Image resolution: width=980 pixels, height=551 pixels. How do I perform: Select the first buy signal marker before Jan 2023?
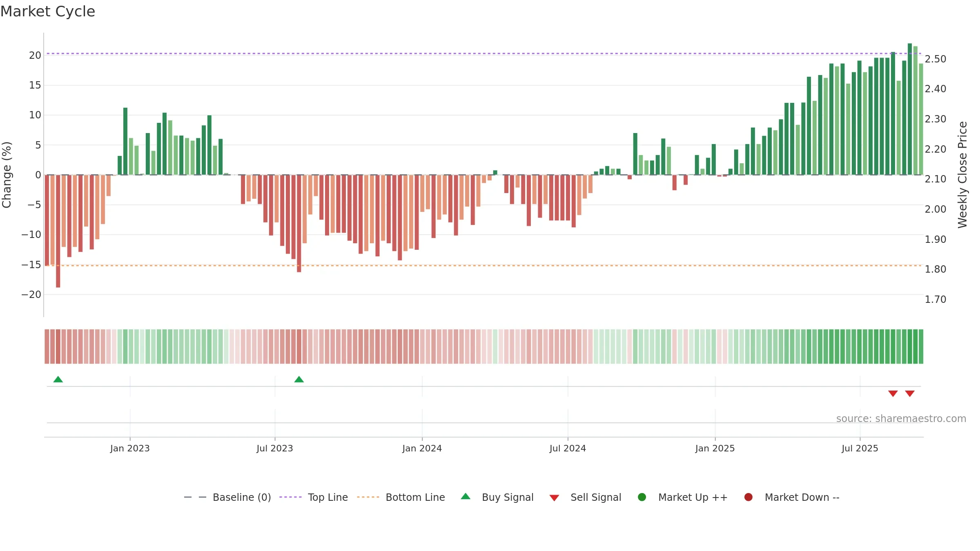(x=58, y=379)
